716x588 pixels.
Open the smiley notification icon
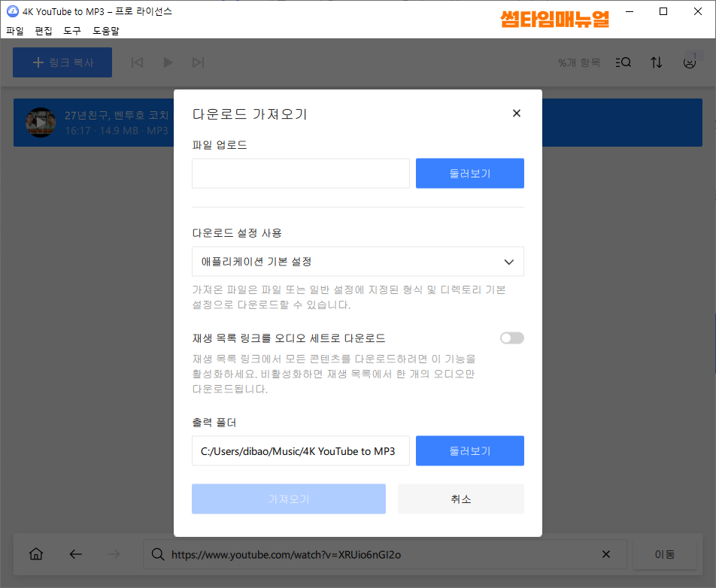tap(690, 62)
